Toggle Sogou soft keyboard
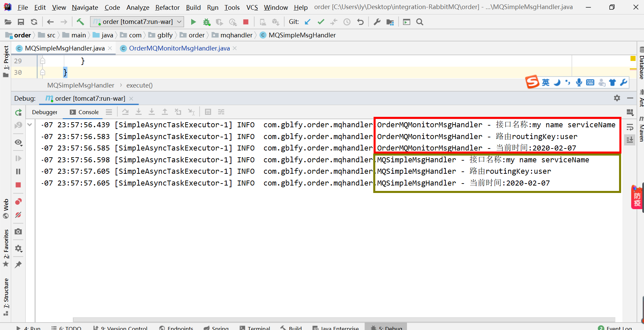The image size is (644, 330). 590,82
